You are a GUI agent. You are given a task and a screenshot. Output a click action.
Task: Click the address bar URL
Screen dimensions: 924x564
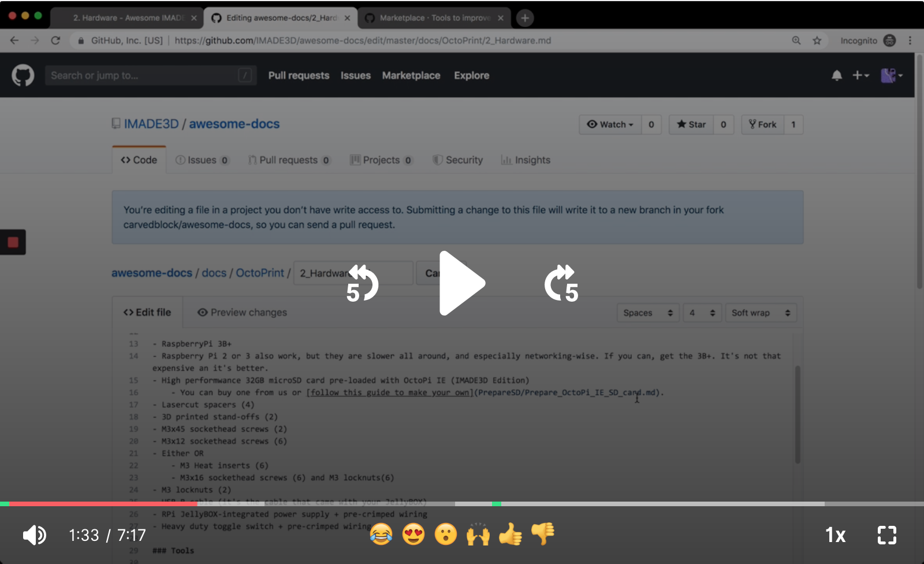[x=363, y=40]
